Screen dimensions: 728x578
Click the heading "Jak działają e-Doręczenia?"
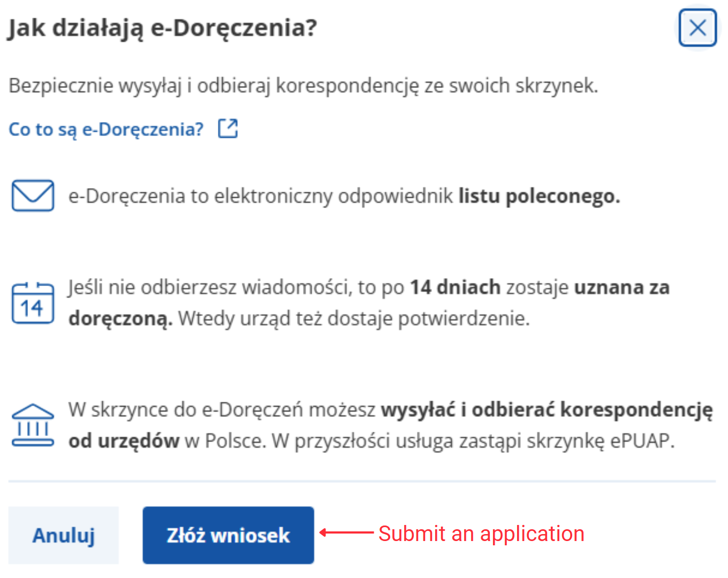[162, 28]
